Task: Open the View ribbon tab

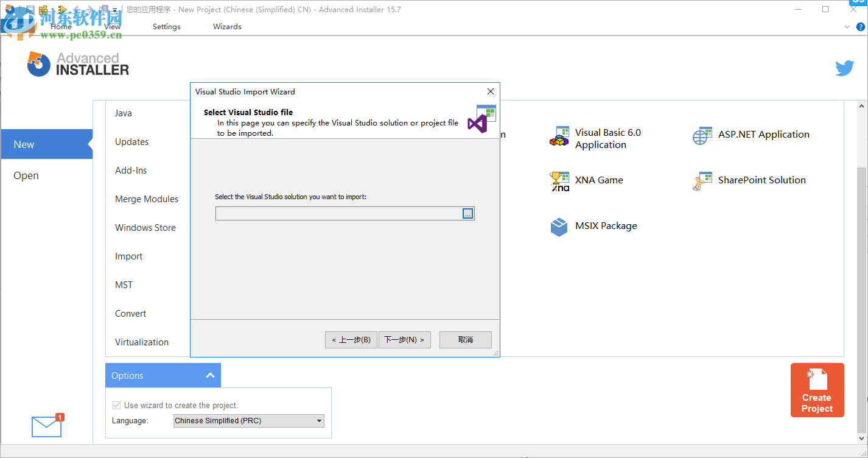Action: 113,27
